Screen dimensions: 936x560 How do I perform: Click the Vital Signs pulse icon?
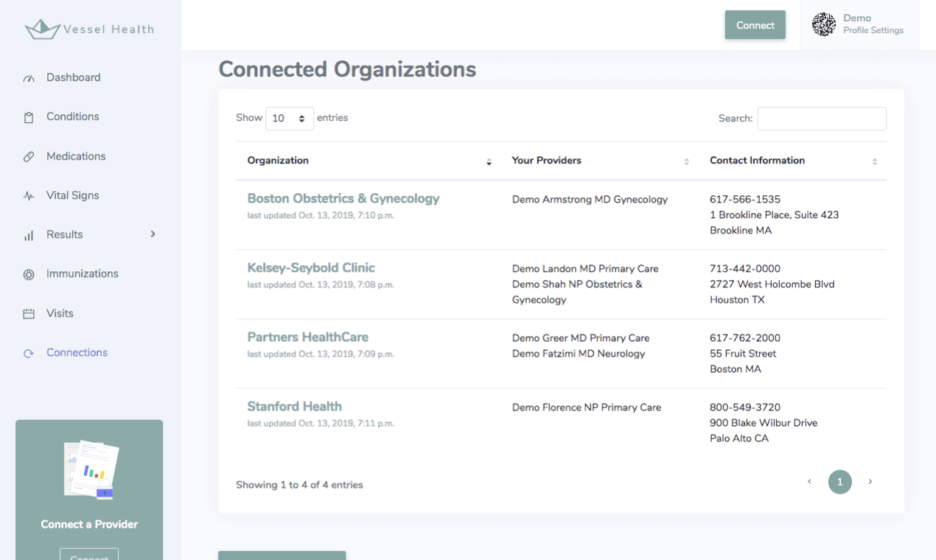coord(29,196)
